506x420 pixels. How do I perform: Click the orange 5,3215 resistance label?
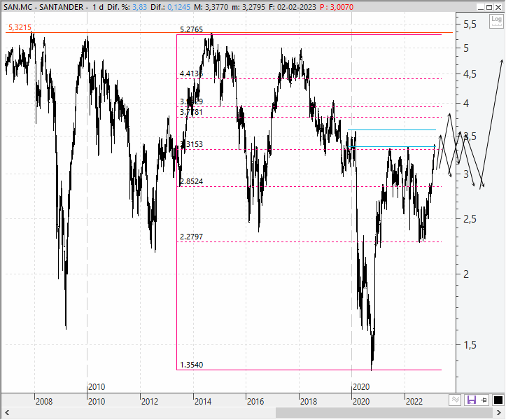click(20, 28)
